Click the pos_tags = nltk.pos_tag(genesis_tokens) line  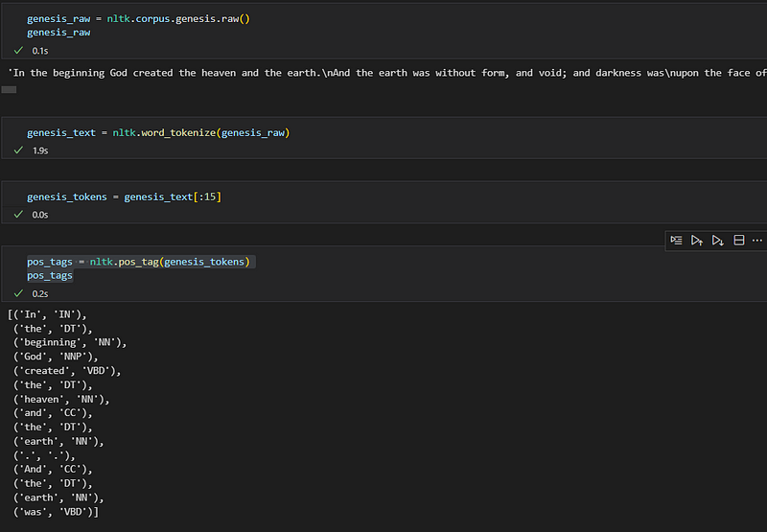tap(138, 262)
